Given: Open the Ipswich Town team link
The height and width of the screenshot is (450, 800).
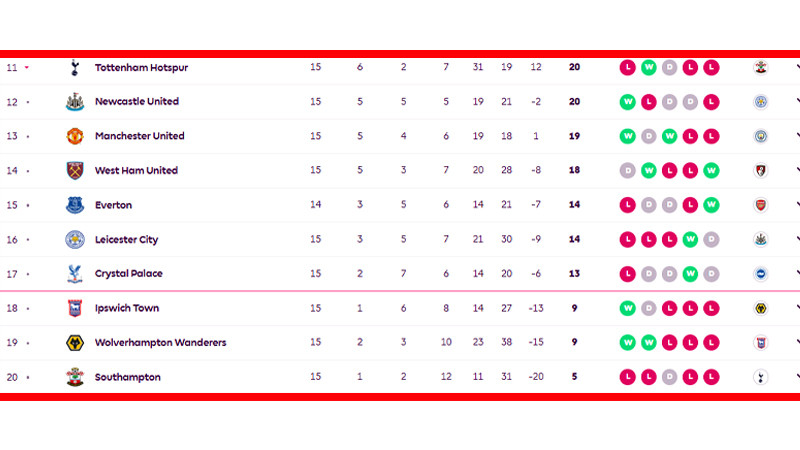Looking at the screenshot, I should 127,308.
